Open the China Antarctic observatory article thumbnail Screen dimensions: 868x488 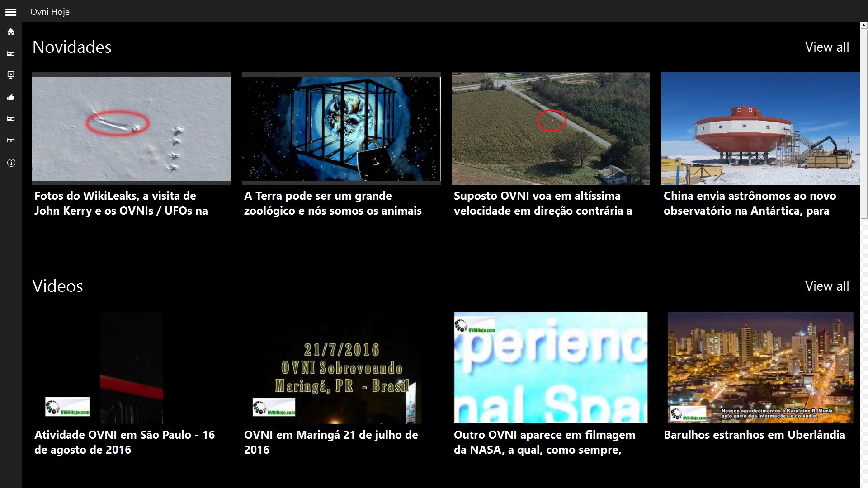pyautogui.click(x=760, y=129)
